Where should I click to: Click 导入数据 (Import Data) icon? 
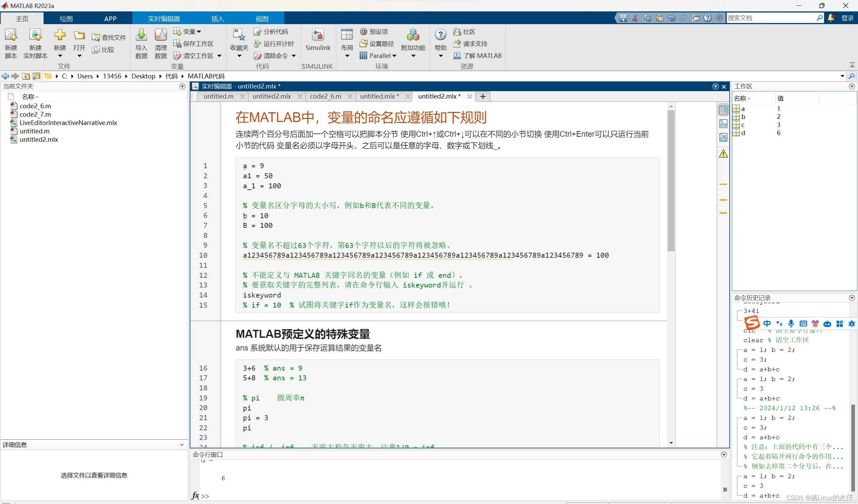[141, 35]
